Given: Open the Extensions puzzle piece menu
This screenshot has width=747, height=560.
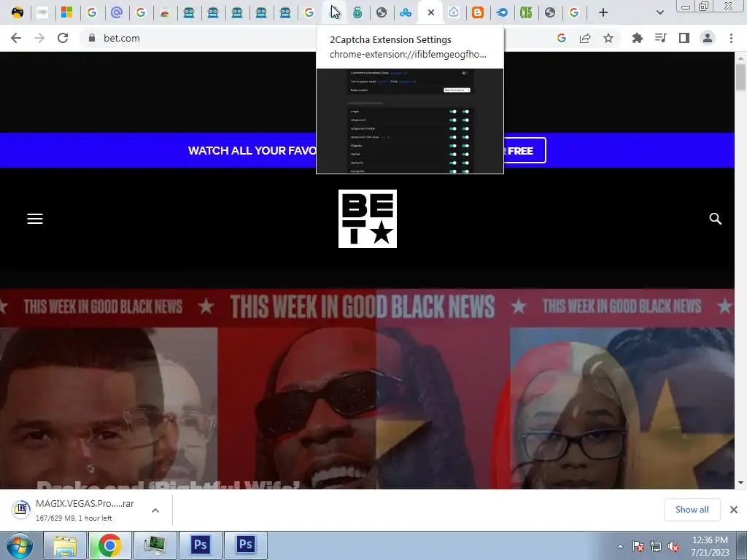Looking at the screenshot, I should 637,38.
